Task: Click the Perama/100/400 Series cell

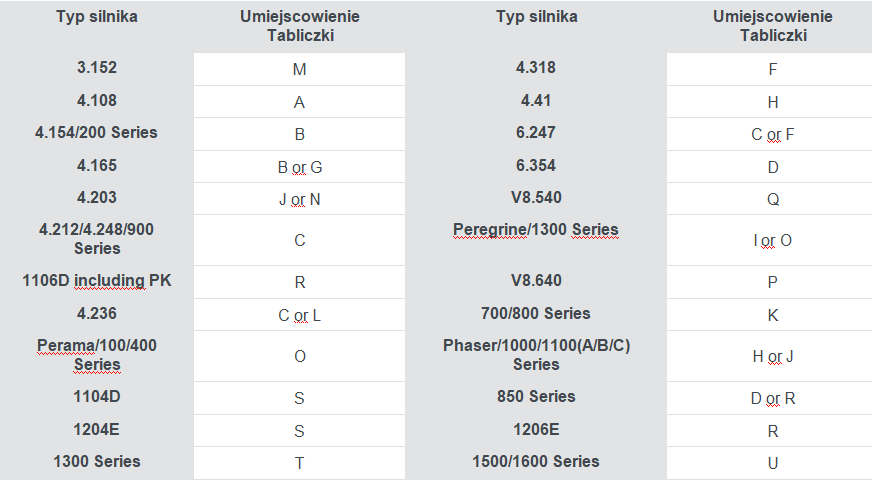Action: pos(97,355)
